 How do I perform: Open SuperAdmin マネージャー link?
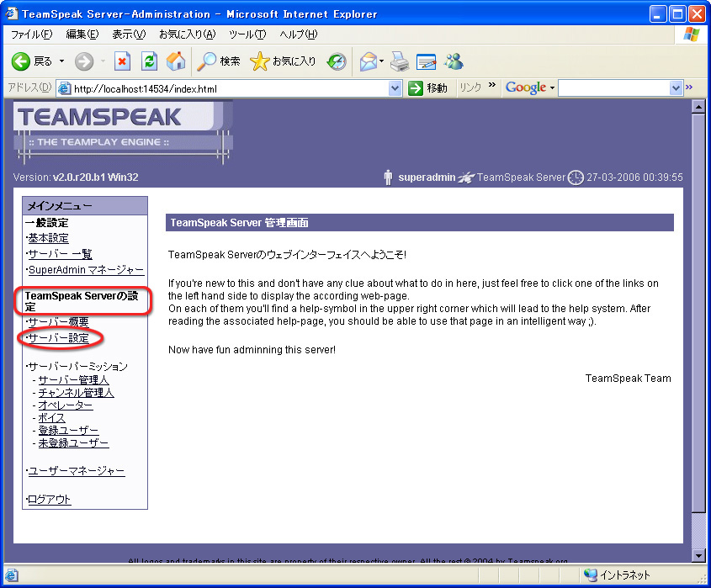86,270
